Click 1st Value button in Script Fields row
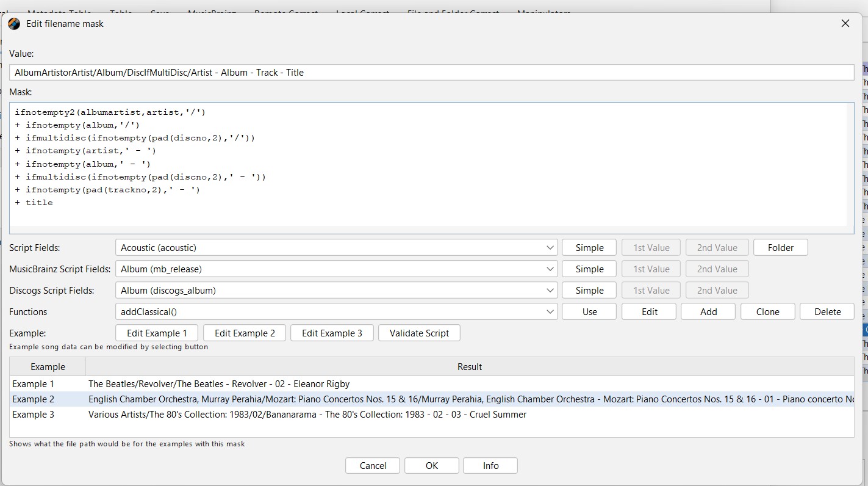The width and height of the screenshot is (868, 486). pyautogui.click(x=651, y=247)
